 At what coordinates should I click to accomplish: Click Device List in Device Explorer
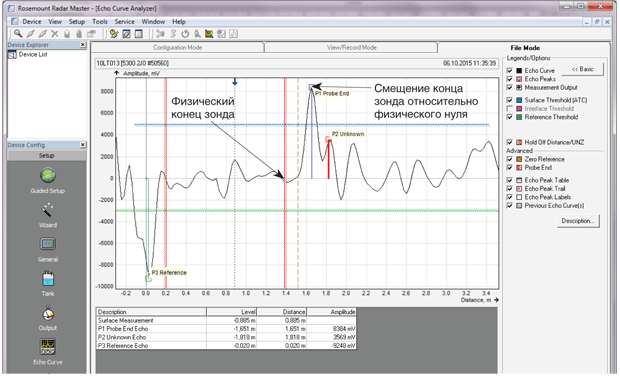(33, 55)
